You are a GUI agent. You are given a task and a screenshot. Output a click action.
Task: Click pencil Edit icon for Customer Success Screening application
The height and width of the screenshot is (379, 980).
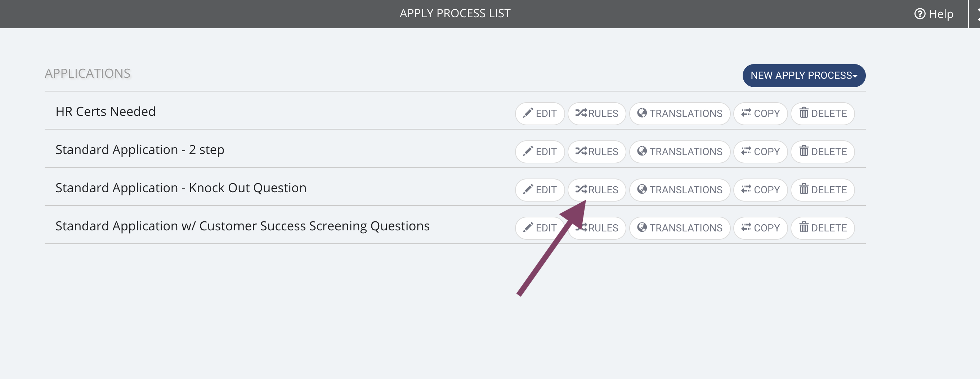(x=528, y=227)
